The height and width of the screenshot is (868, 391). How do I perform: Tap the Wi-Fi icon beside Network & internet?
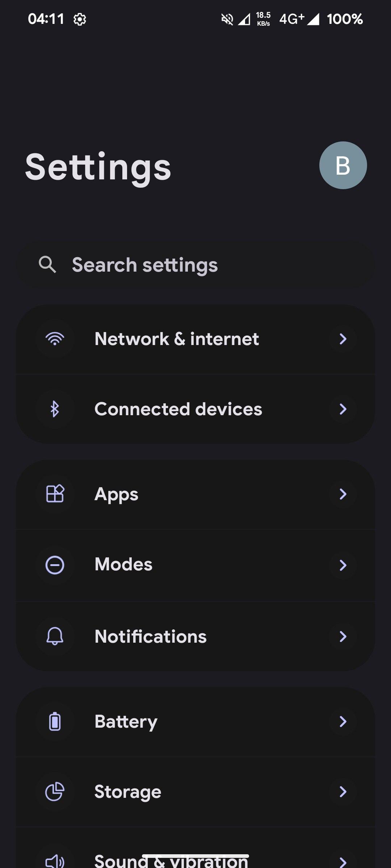55,339
